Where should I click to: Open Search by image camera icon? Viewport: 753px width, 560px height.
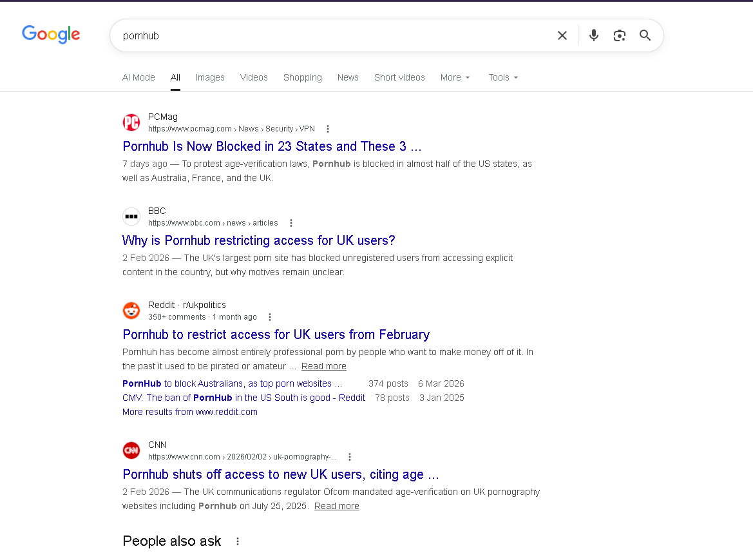click(620, 35)
